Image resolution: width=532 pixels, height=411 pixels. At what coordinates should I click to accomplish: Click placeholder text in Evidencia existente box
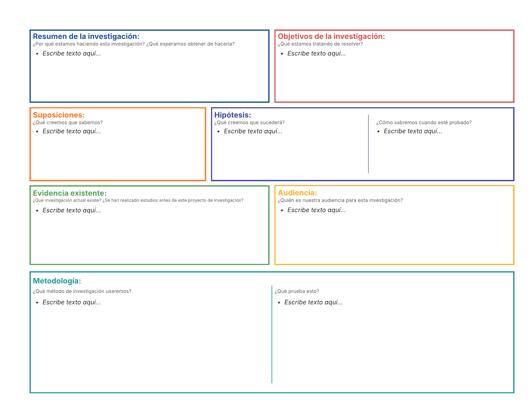tap(72, 210)
